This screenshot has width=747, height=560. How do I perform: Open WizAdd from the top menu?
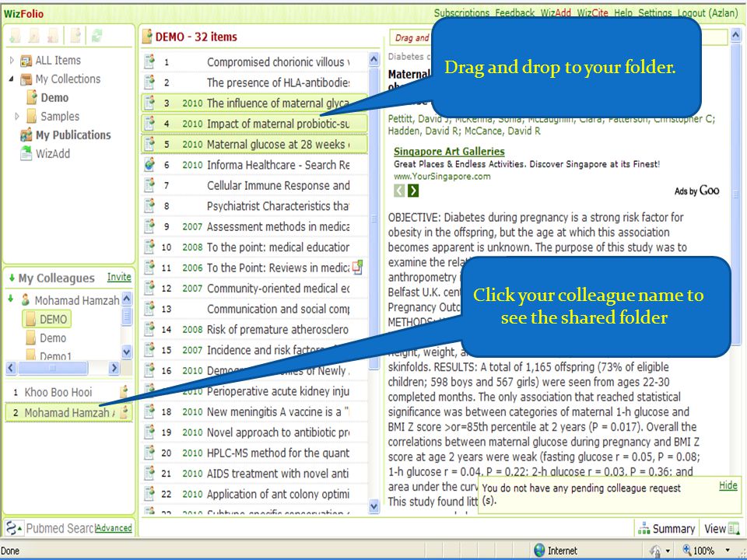tap(556, 13)
